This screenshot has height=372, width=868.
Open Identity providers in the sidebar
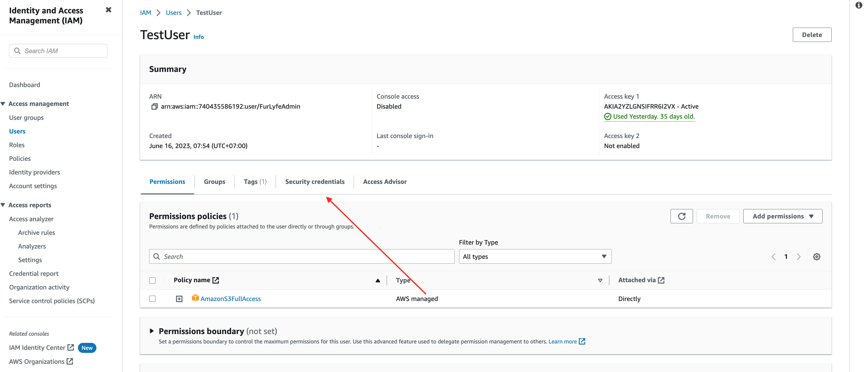click(x=34, y=172)
